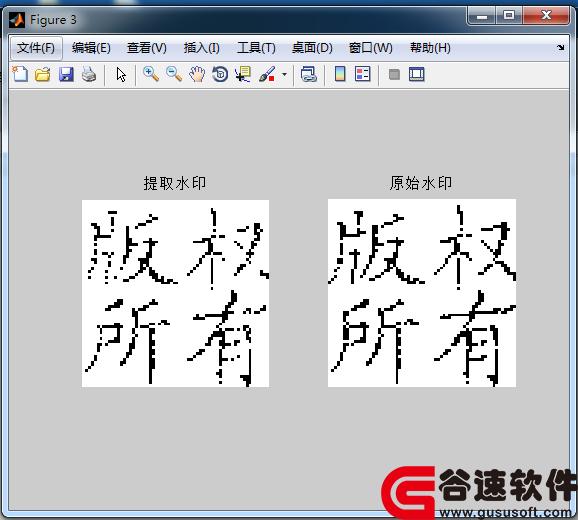Screen dimensions: 578x520
Task: Open the 查看(V) menu
Action: [147, 48]
